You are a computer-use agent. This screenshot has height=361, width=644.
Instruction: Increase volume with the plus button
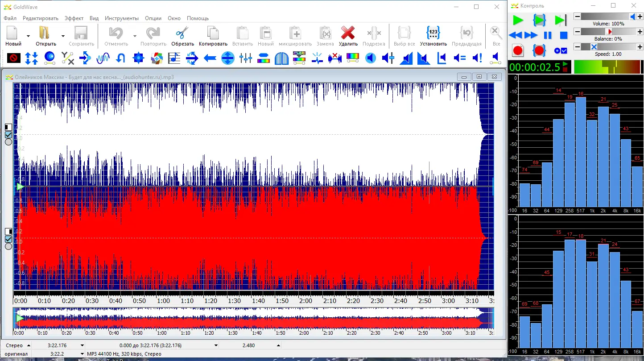640,17
